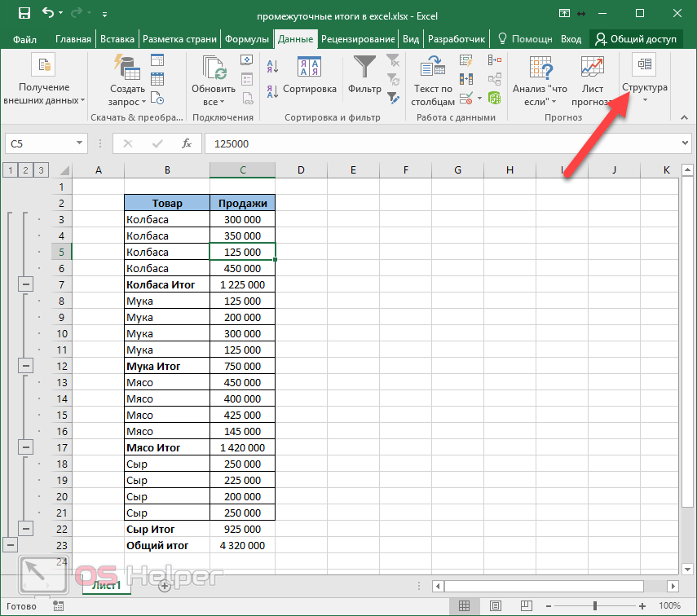Collapse the Мука Итог group
The image size is (697, 616).
pyautogui.click(x=26, y=366)
